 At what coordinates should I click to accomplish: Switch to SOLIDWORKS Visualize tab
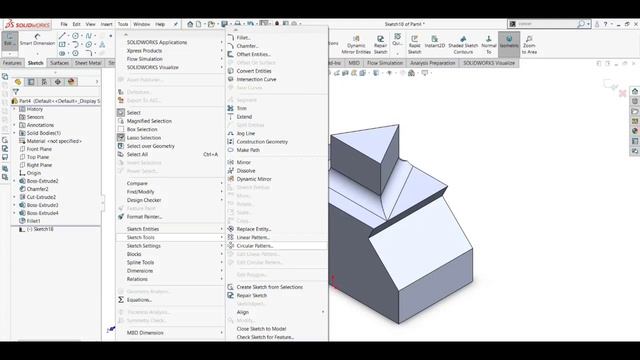489,63
